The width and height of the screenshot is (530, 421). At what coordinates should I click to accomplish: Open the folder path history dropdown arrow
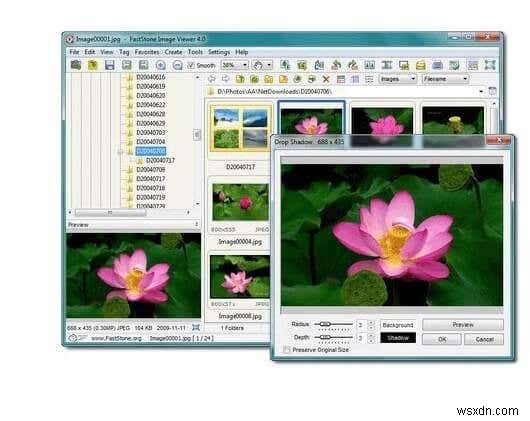pos(481,91)
